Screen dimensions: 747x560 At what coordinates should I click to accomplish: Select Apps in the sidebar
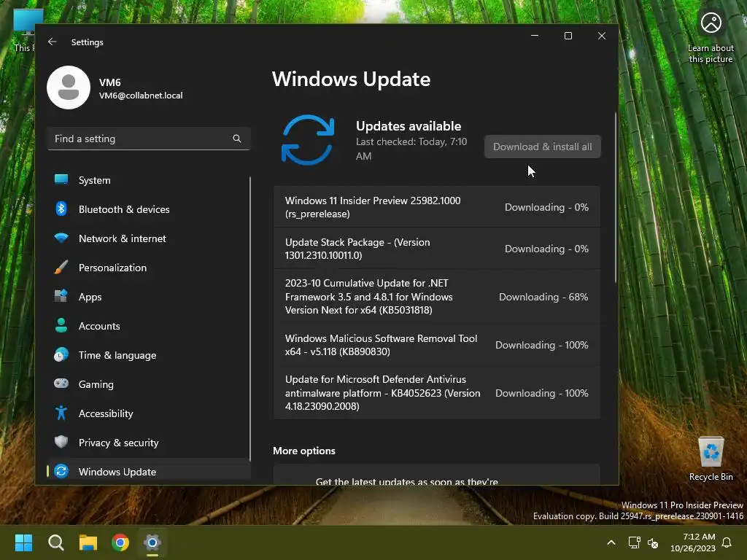[149, 297]
